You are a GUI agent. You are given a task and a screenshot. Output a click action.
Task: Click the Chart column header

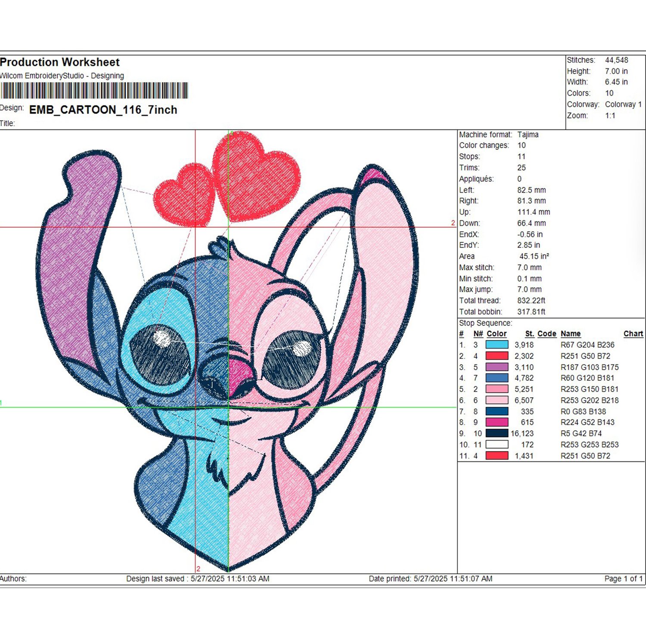[633, 334]
